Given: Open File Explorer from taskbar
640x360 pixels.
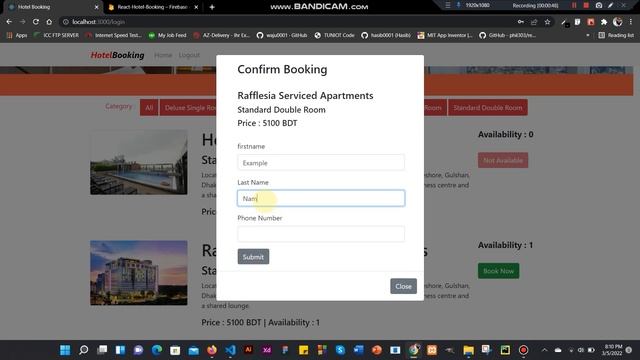Looking at the screenshot, I should point(468,350).
